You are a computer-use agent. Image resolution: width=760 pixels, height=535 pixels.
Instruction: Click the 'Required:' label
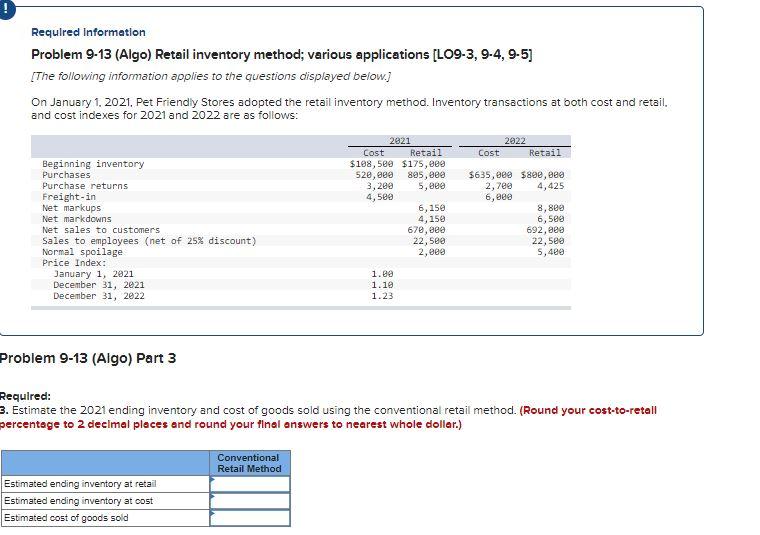(x=25, y=396)
